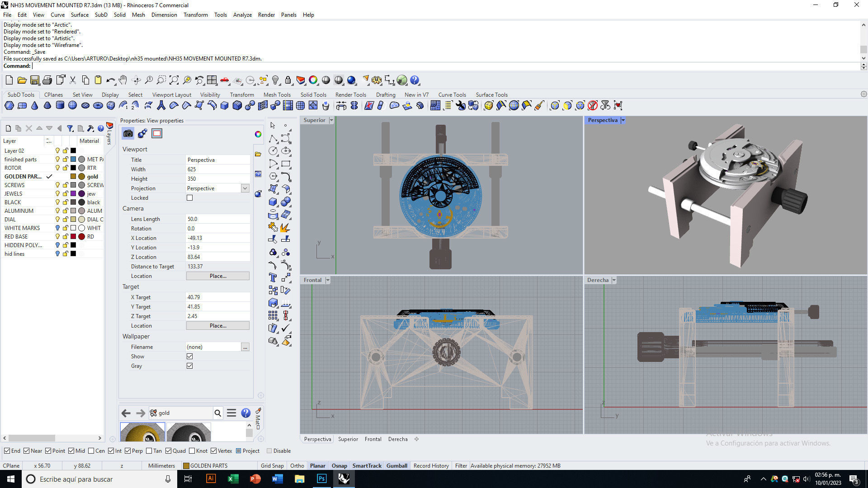The image size is (868, 488).
Task: Click the Save file icon in toolbar
Action: coord(34,80)
